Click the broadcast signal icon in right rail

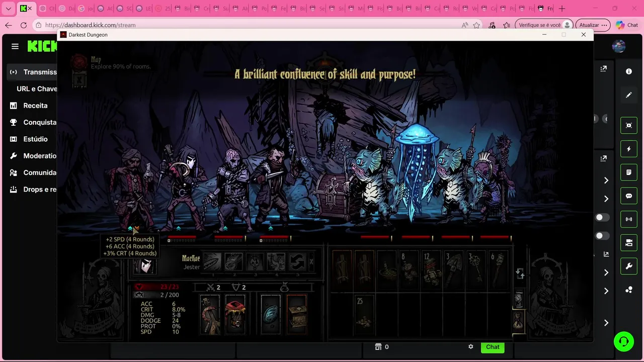(x=629, y=219)
